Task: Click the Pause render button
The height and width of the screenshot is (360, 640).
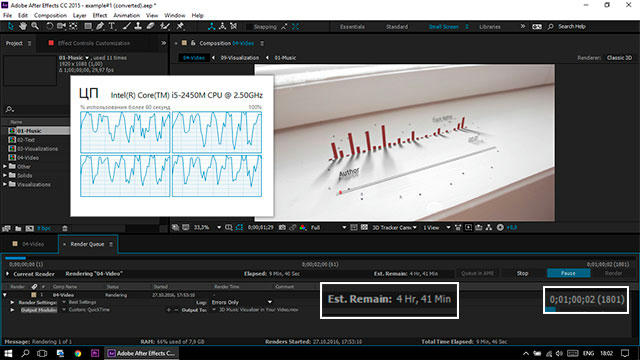Action: (568, 273)
